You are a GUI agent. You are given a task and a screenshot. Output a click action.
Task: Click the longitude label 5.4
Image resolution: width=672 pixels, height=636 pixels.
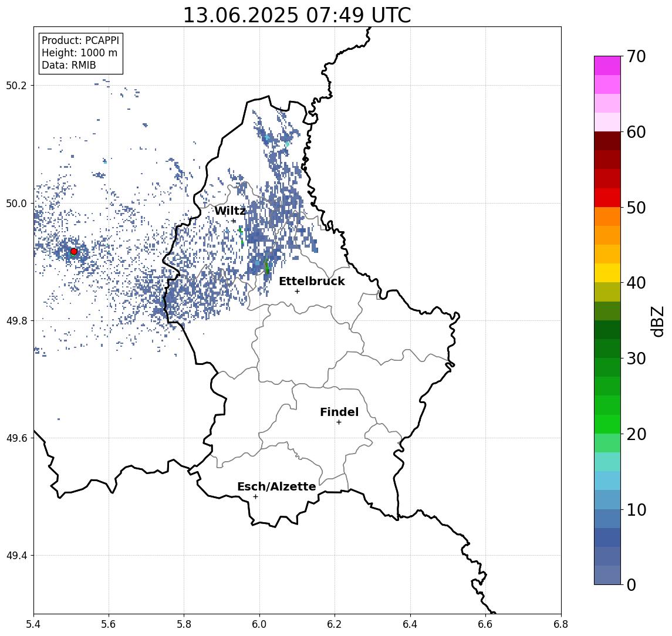pos(33,624)
